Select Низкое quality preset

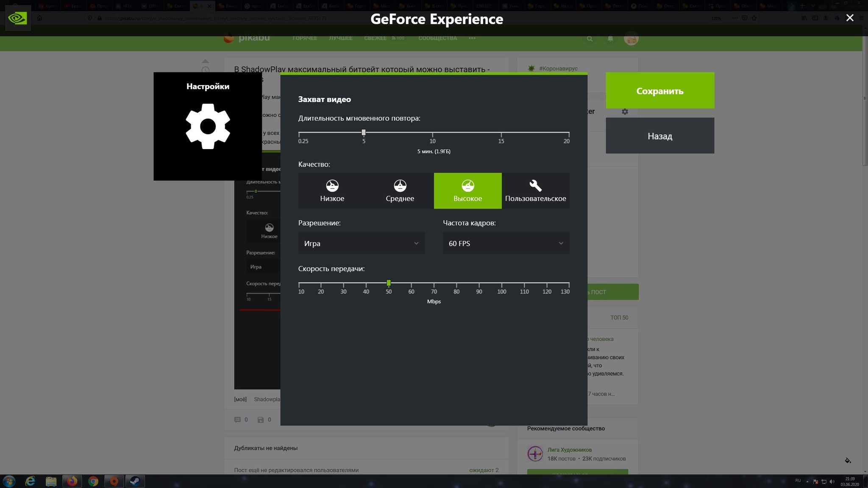[332, 191]
